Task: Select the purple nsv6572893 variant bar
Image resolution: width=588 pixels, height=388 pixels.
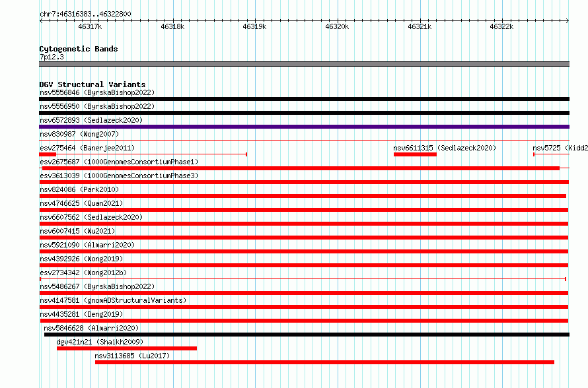Action: [304, 127]
